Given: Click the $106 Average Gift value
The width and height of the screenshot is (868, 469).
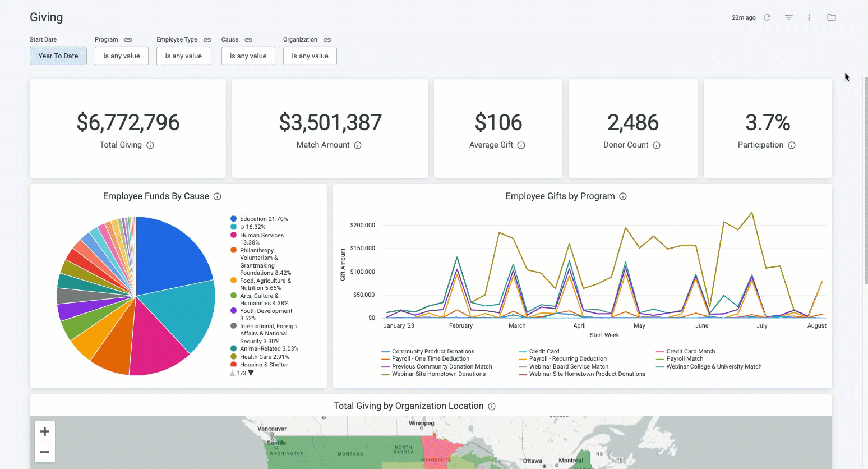Looking at the screenshot, I should [x=498, y=122].
